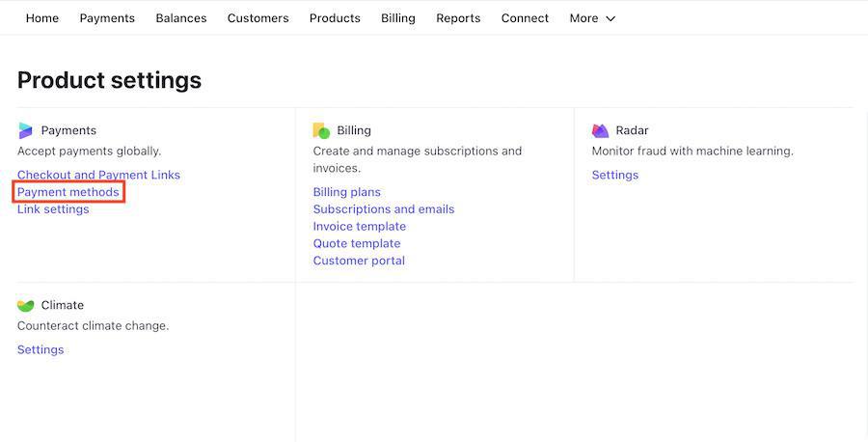This screenshot has width=868, height=442.
Task: Switch to Customers page
Action: tap(258, 18)
